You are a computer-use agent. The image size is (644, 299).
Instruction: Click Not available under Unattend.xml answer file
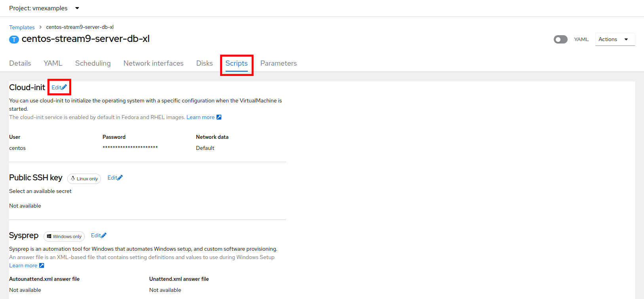click(165, 290)
